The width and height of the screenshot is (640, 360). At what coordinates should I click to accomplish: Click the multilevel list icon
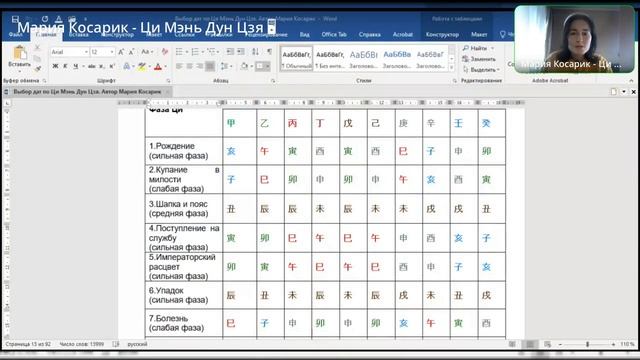(212, 52)
